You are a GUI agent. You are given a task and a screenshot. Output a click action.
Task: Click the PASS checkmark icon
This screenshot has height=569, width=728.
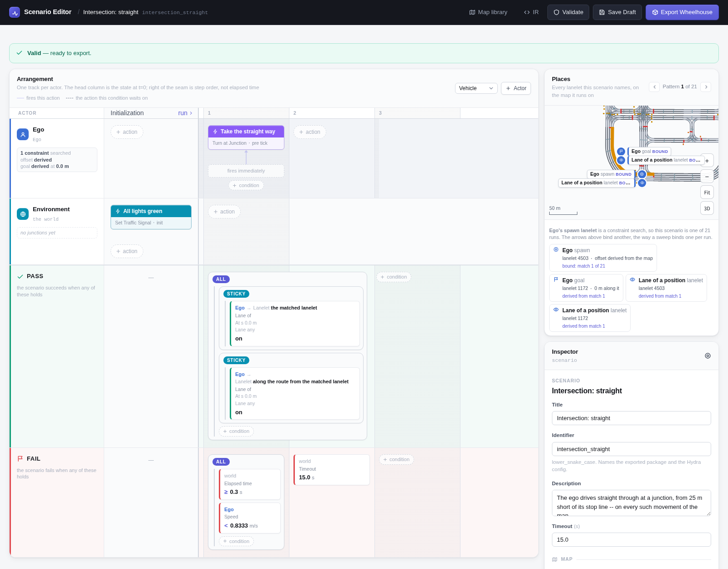click(20, 276)
